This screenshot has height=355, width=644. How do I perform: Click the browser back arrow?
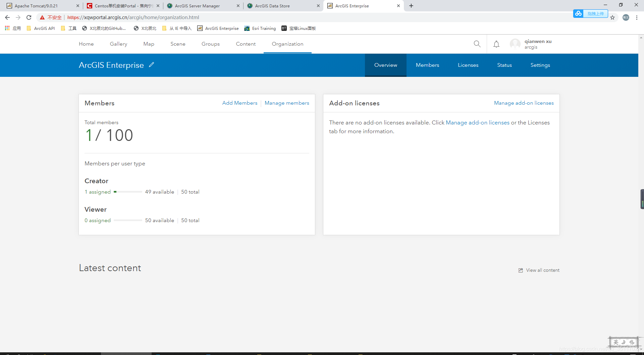pos(7,17)
